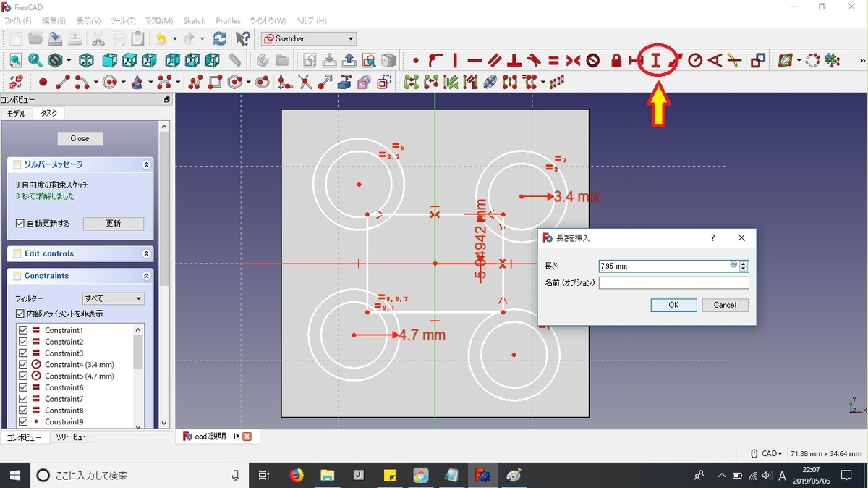This screenshot has height=488, width=868.
Task: Select the coincident point constraint
Action: (x=416, y=61)
